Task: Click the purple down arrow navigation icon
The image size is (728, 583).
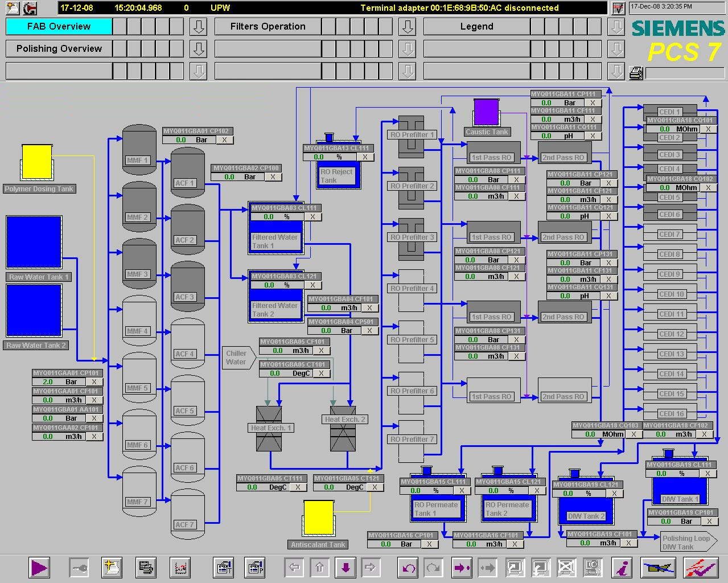Action: click(x=346, y=568)
